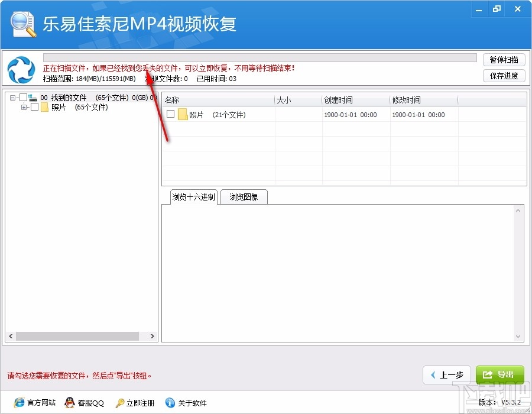This screenshot has height=414, width=532.
Task: Click the 暂停扫描 button
Action: pos(504,59)
